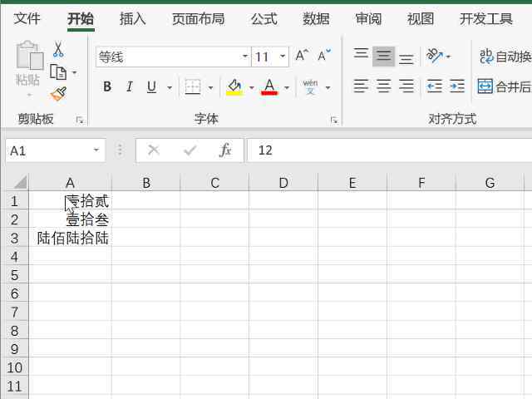The height and width of the screenshot is (399, 532).
Task: Expand the phonetic guide options arrow
Action: point(328,87)
